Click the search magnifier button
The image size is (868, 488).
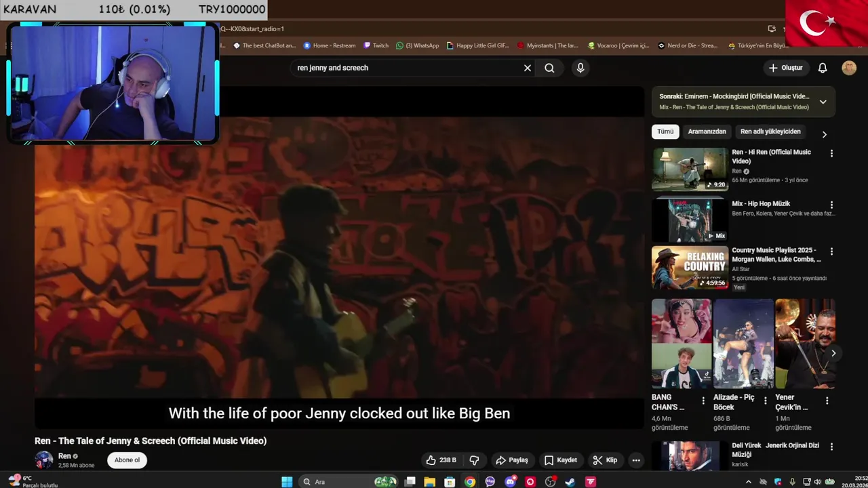549,68
